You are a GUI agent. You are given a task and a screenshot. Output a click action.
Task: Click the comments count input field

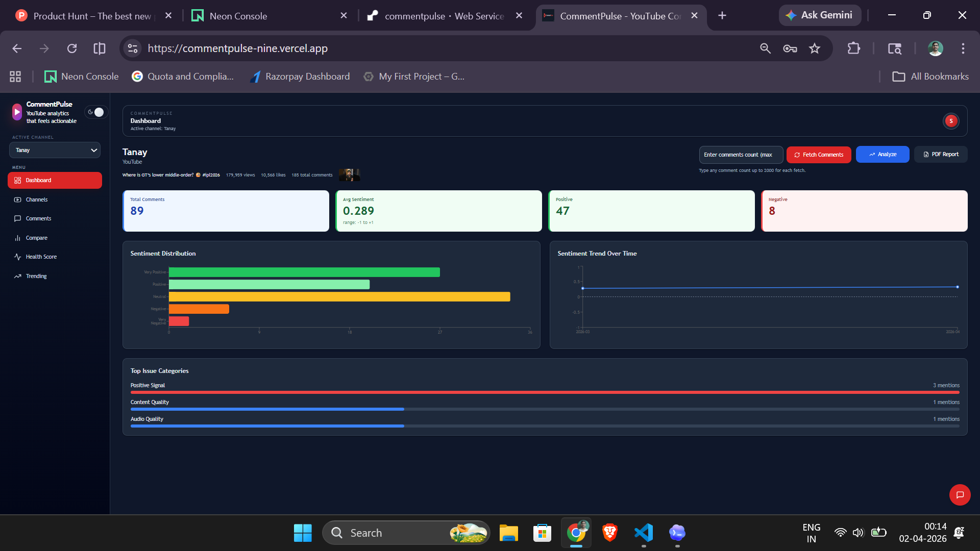tap(740, 155)
